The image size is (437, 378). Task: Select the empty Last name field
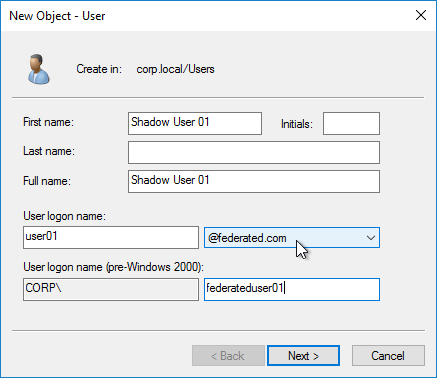[254, 152]
